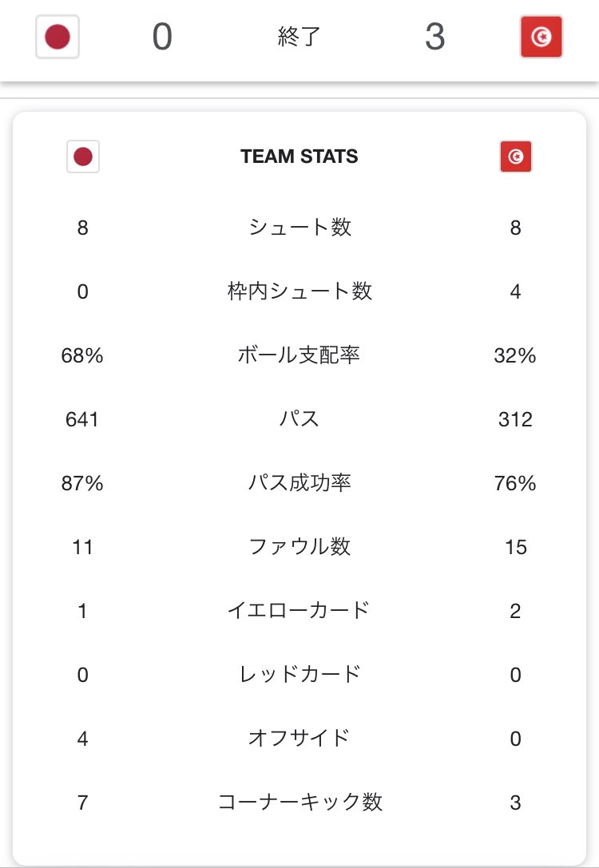Screen dimensions: 599x868
Task: Click Tunisia's score of 3 in header
Action: point(435,37)
